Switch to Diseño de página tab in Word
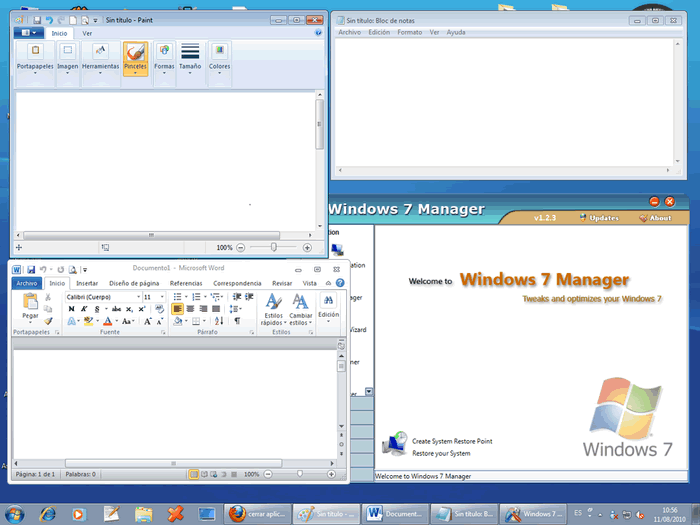The width and height of the screenshot is (700, 525). (x=134, y=283)
